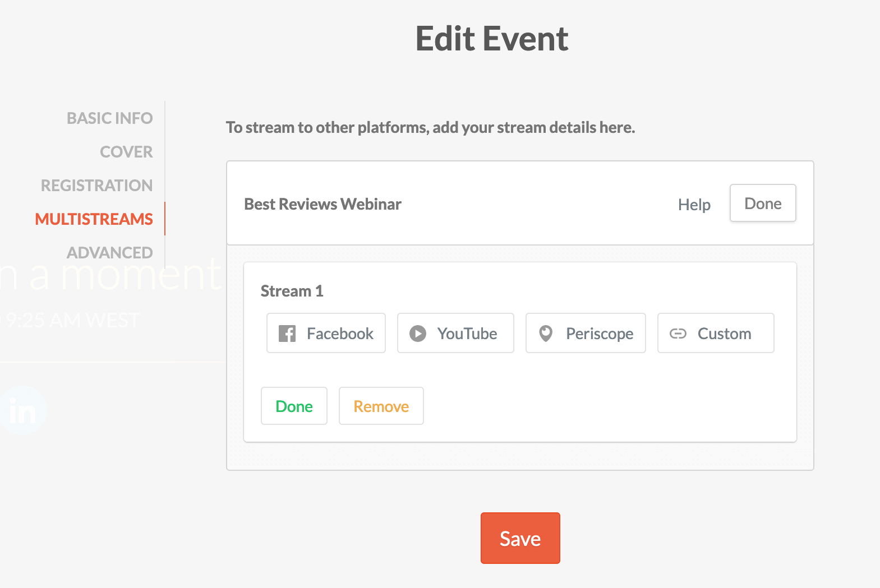Viewport: 880px width, 588px height.
Task: Go to the Registration section
Action: pos(96,186)
